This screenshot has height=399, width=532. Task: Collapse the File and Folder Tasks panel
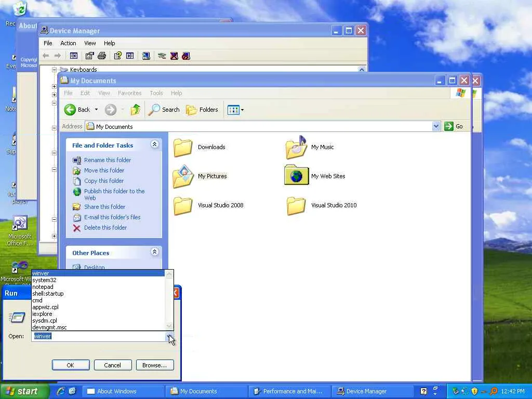(154, 144)
